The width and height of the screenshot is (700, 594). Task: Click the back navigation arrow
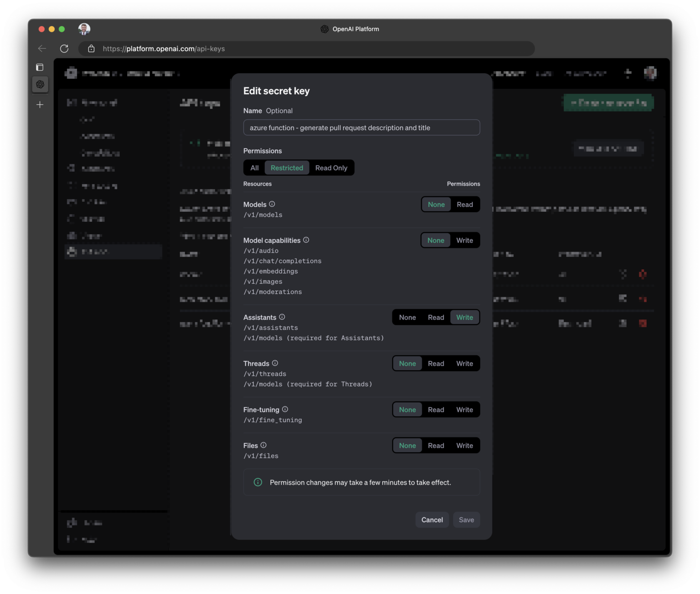pos(42,48)
